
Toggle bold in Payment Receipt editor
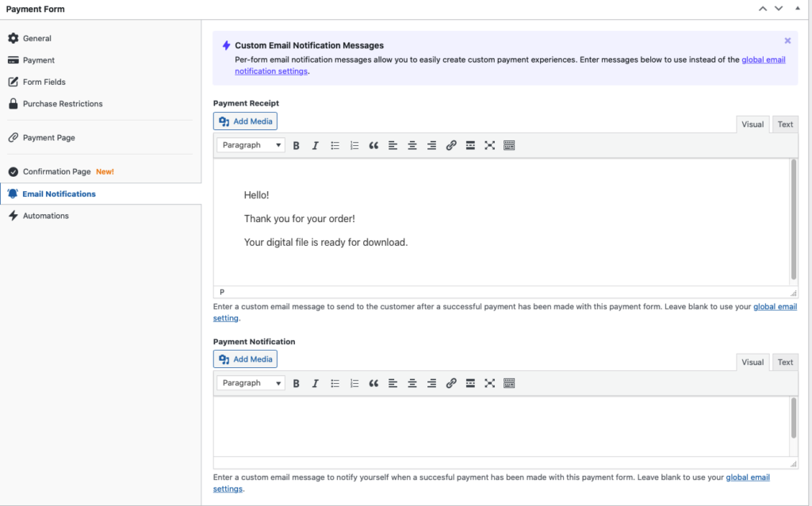tap(296, 146)
